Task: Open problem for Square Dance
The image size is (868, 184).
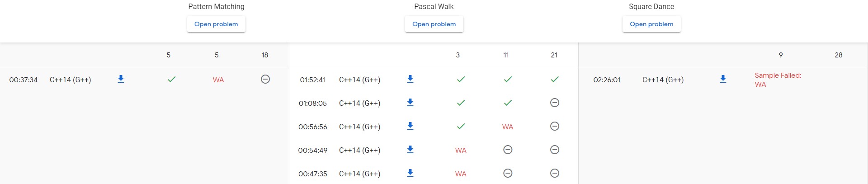Action: click(x=651, y=24)
